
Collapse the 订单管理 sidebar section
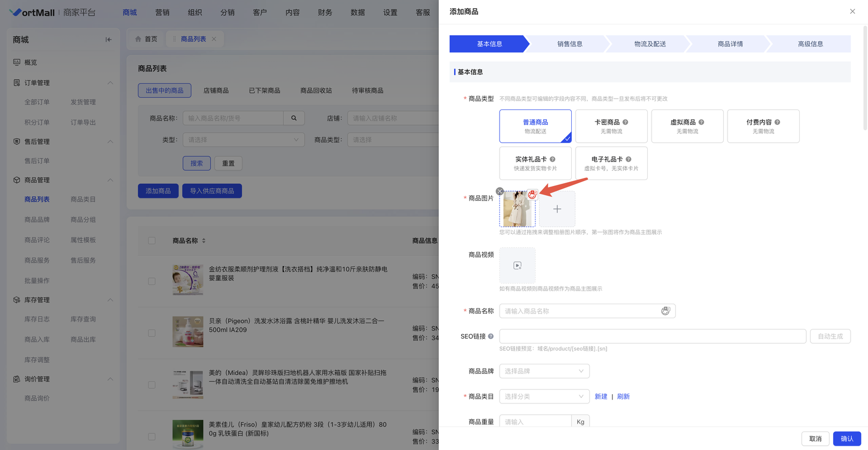coord(110,83)
